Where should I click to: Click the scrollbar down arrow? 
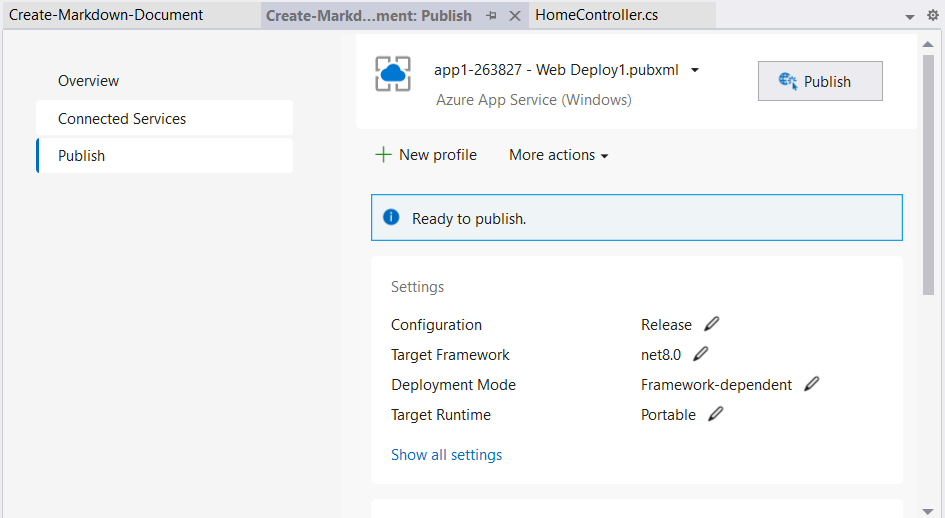[928, 511]
